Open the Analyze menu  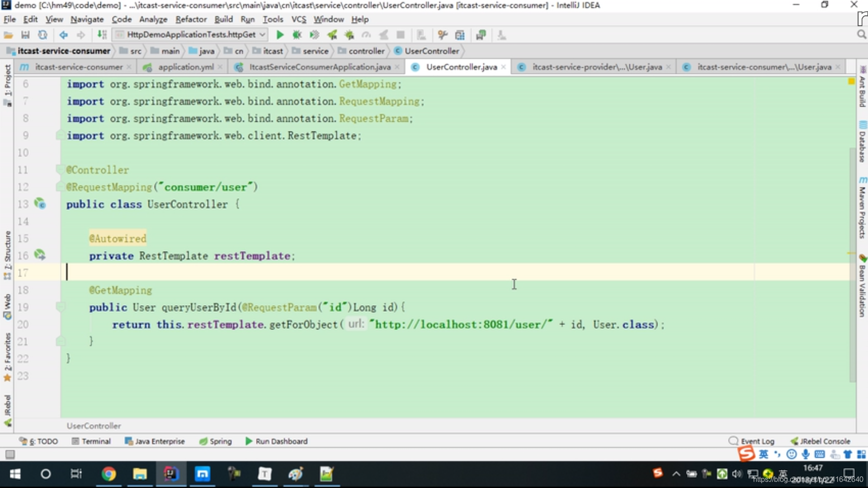pyautogui.click(x=153, y=19)
